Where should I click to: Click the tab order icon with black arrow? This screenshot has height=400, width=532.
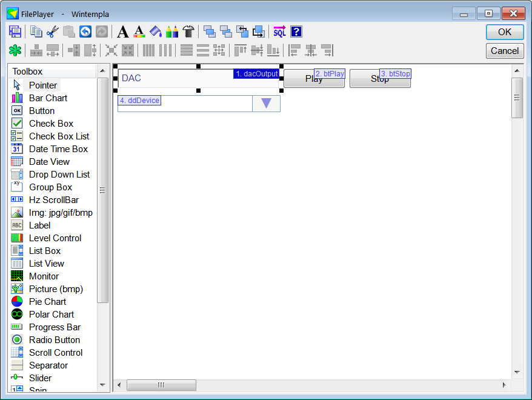tap(259, 32)
